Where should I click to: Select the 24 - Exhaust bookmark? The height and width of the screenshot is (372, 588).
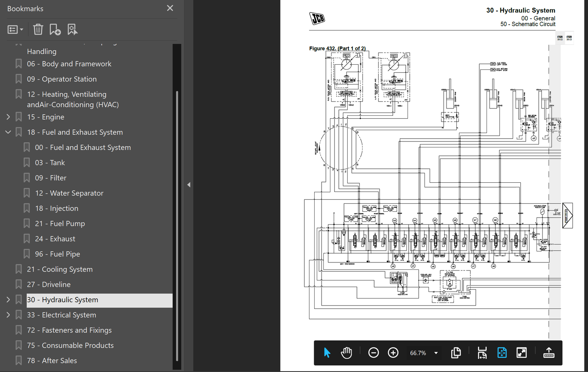(x=55, y=239)
